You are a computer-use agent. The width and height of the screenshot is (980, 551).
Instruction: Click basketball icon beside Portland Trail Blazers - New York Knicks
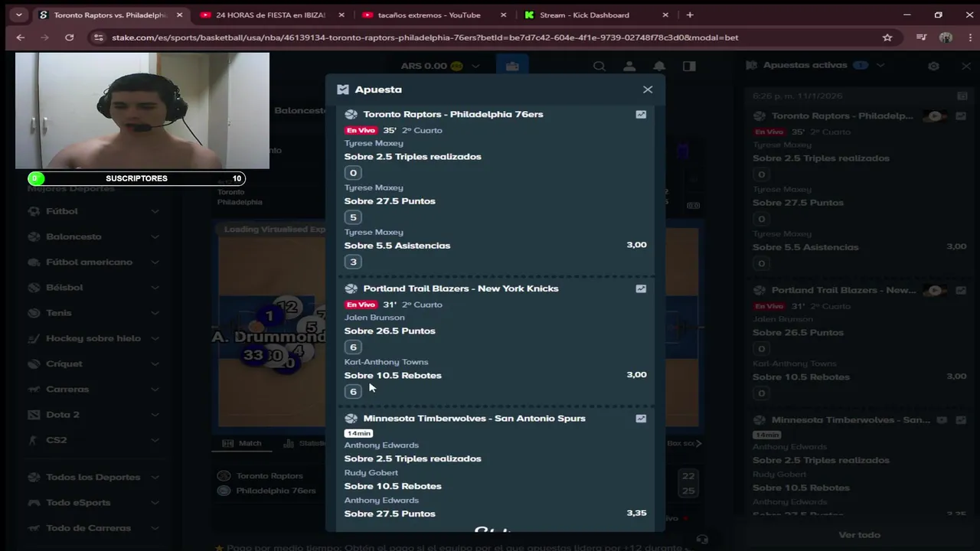click(x=351, y=289)
